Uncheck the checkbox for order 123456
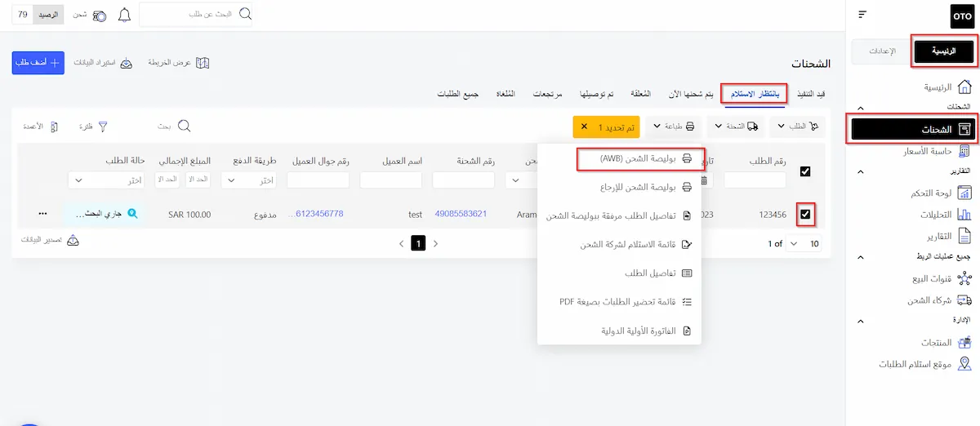 point(805,214)
